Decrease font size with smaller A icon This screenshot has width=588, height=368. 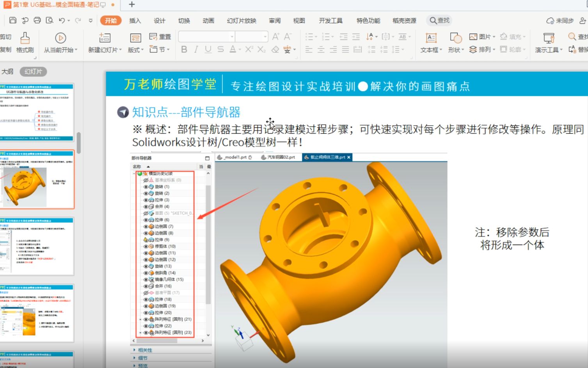(288, 37)
